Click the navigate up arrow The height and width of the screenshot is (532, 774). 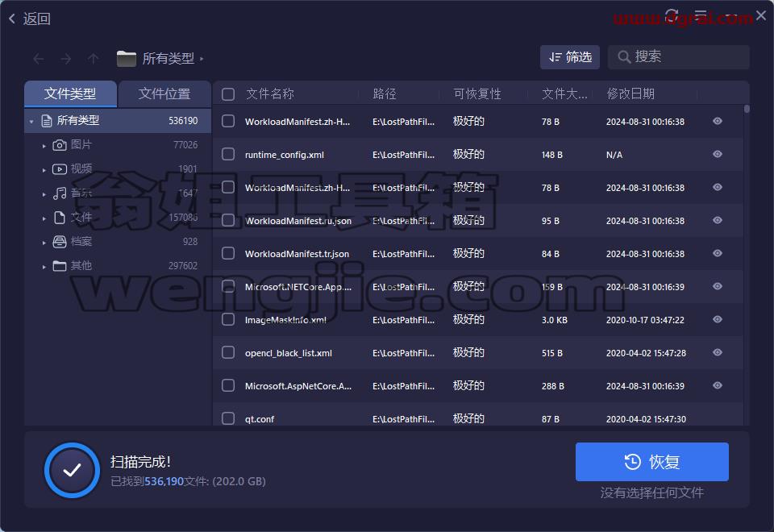93,59
